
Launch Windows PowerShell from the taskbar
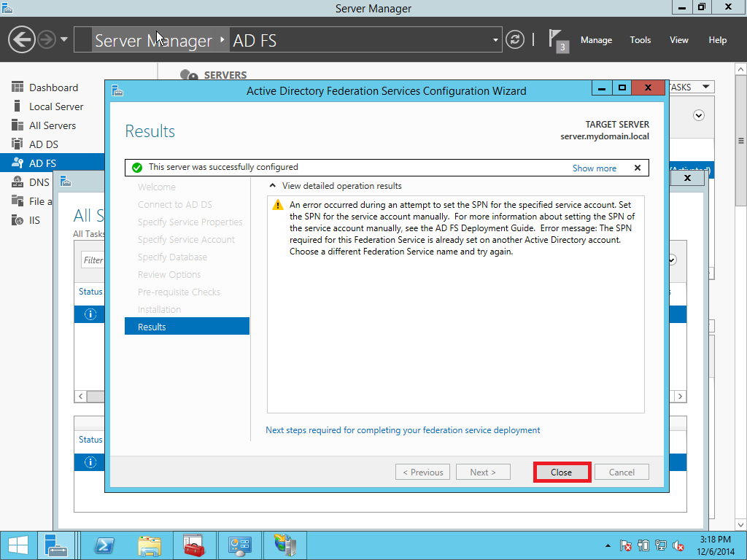click(104, 545)
